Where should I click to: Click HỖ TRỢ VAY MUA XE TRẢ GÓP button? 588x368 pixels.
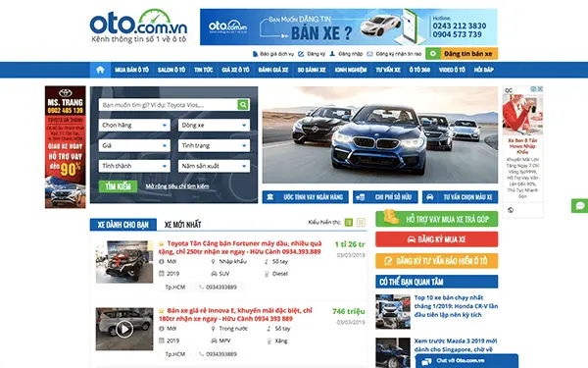tap(437, 219)
